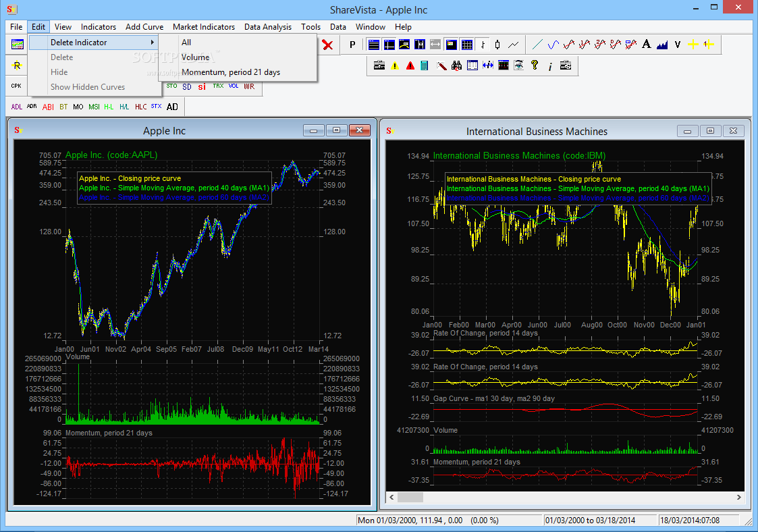The image size is (758, 532).
Task: Click status bar text '01/03/2000 to 03/18/2014'
Action: pyautogui.click(x=590, y=521)
